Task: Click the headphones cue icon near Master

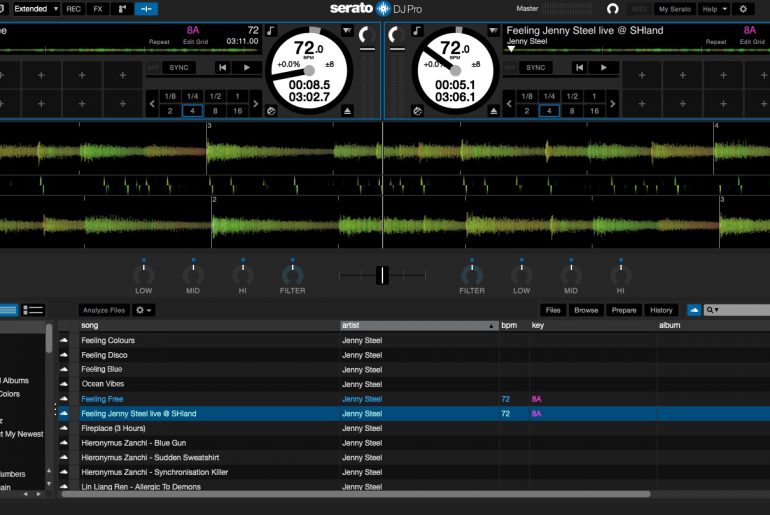Action: click(612, 9)
